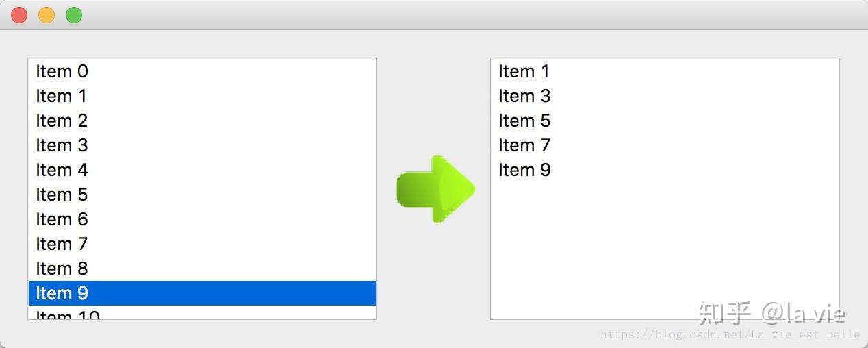Select Item 2 in the left list

[x=62, y=121]
